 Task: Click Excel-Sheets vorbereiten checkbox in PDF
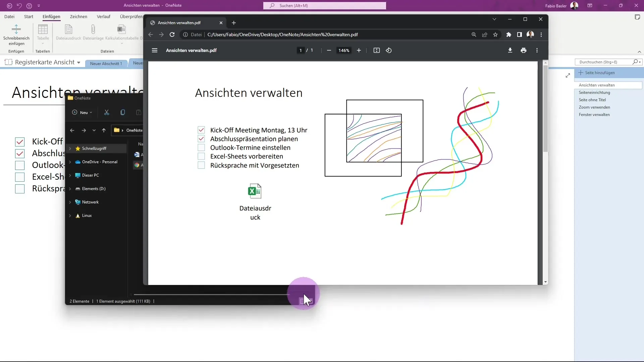[x=201, y=156]
